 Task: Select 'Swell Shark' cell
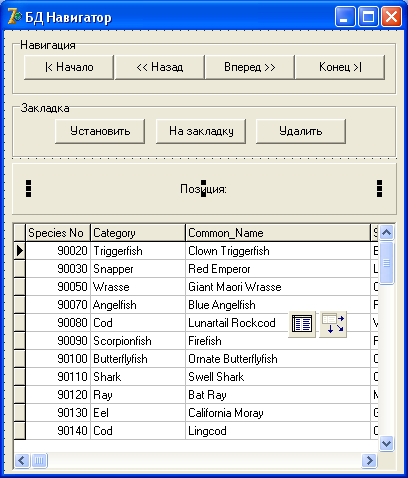point(278,377)
